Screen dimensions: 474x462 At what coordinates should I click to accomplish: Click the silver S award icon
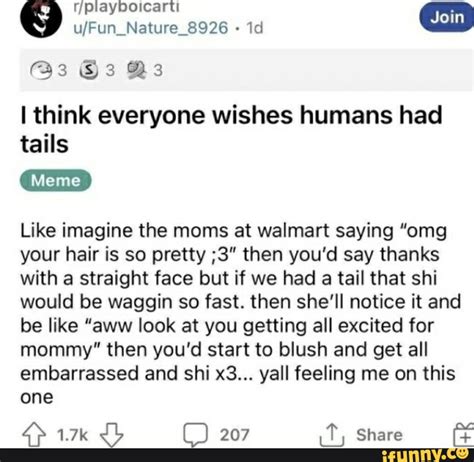coord(89,70)
